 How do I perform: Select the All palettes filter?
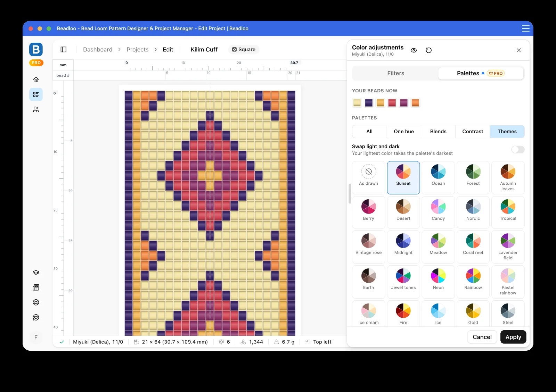tap(369, 132)
